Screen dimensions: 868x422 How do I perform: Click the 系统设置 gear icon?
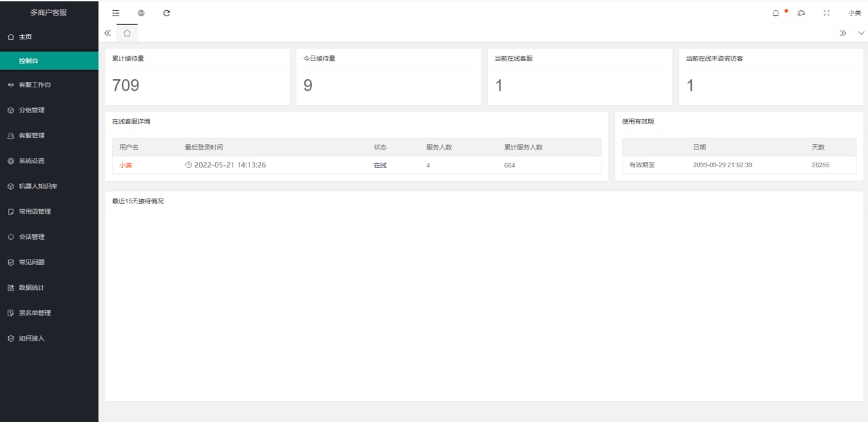[x=10, y=161]
